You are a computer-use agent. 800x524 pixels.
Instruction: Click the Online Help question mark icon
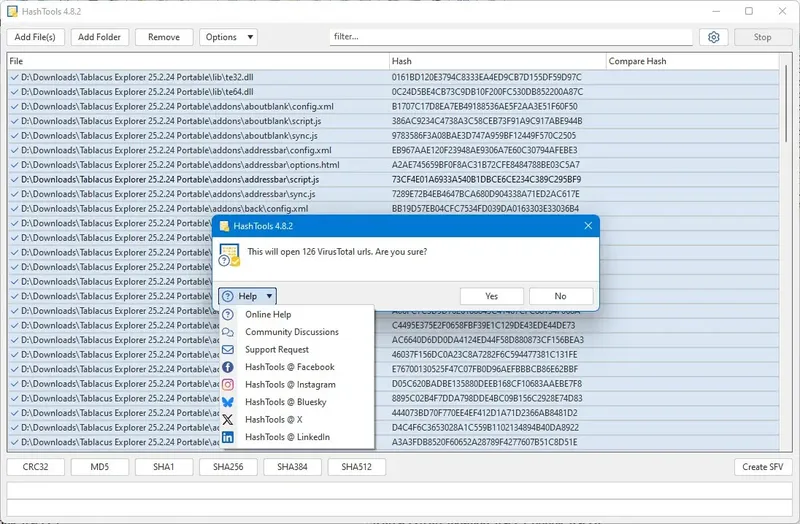[228, 315]
